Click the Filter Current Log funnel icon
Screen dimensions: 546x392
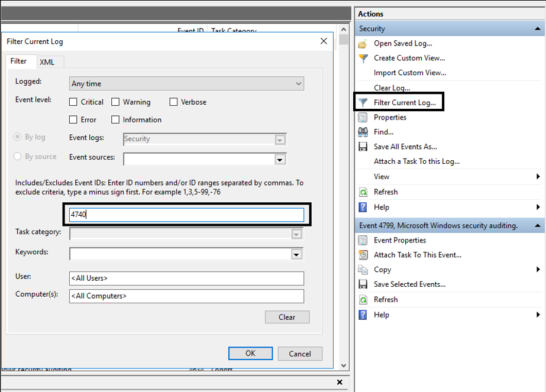pos(363,102)
